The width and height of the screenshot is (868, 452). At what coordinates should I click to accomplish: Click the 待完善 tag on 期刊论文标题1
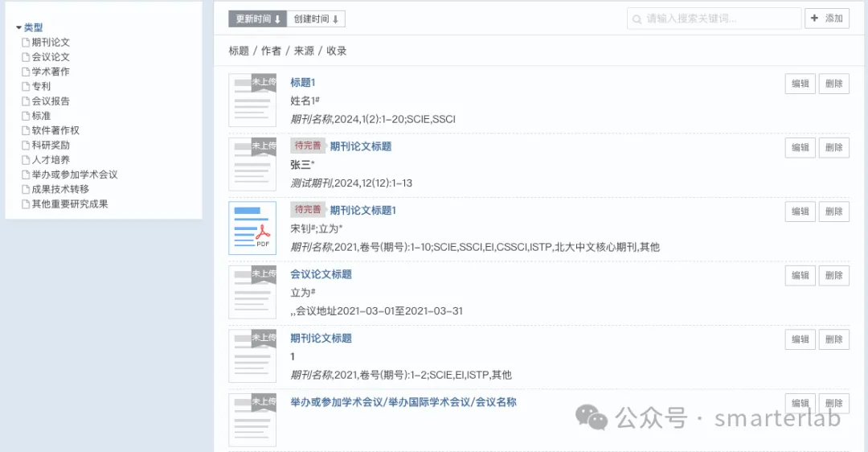(x=308, y=209)
